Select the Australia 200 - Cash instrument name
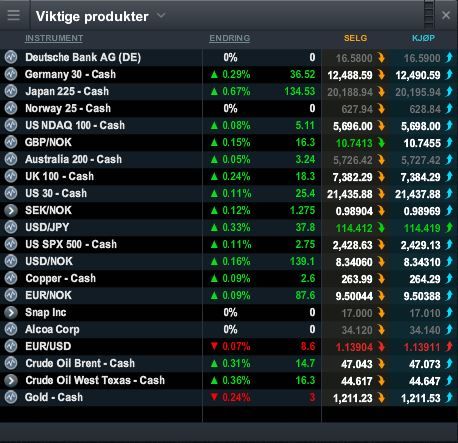This screenshot has height=443, width=458. pyautogui.click(x=74, y=159)
